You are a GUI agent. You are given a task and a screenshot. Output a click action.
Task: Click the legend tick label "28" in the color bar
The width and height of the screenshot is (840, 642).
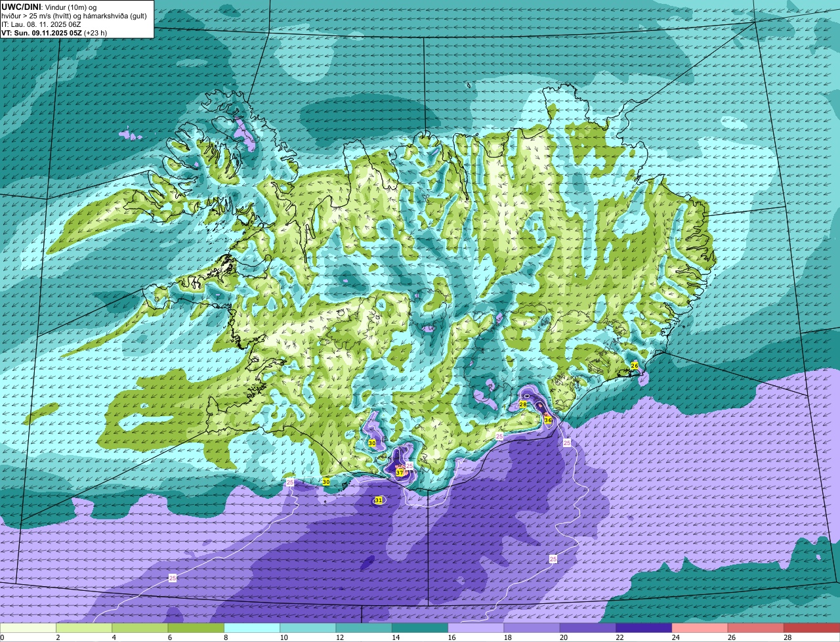[x=787, y=637]
